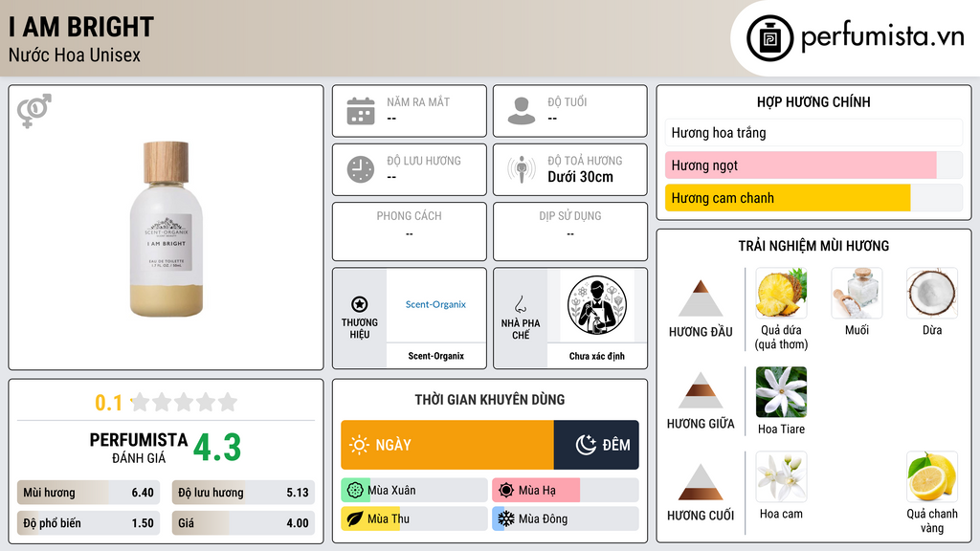
Task: Click the orange Ngày daytime bar
Action: [x=448, y=445]
